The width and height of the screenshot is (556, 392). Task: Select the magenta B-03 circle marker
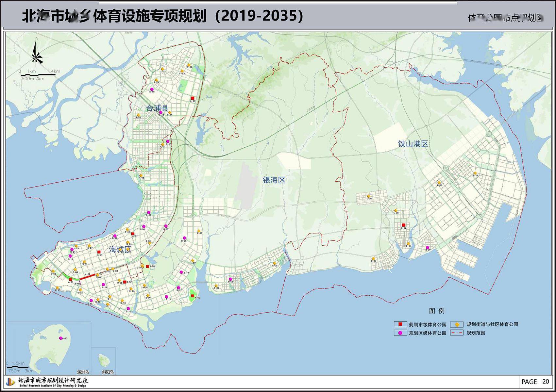pos(148,212)
